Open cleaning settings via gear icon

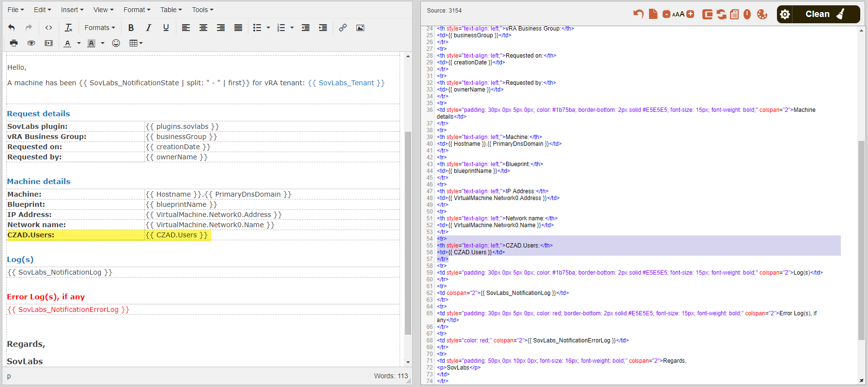click(785, 14)
